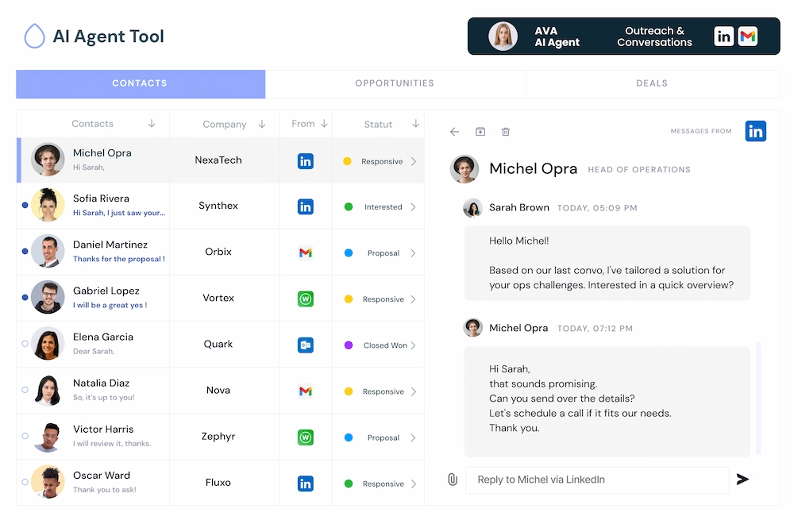794x532 pixels.
Task: Click the WhatsApp source icon in the Vortex row
Action: (306, 299)
